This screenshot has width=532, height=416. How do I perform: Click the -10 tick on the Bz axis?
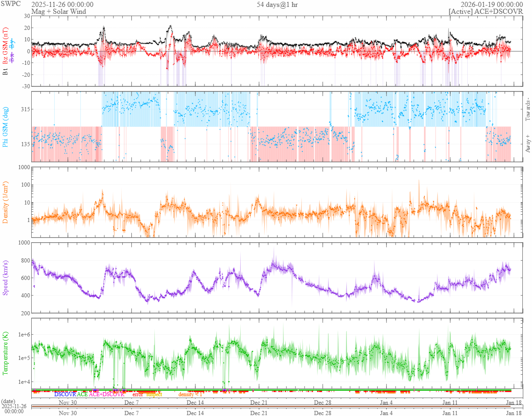coord(26,63)
